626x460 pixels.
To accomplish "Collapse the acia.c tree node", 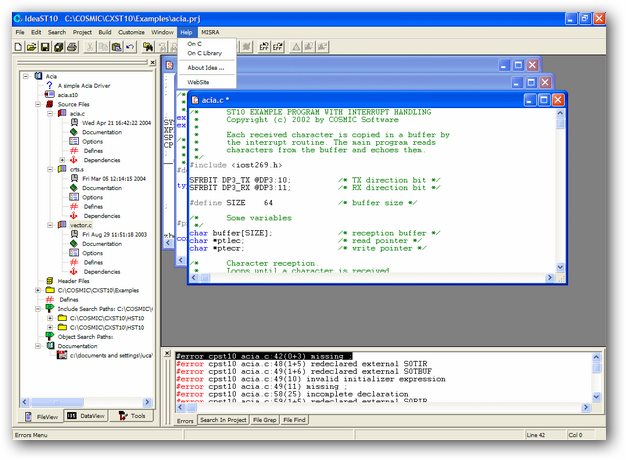I will 50,113.
